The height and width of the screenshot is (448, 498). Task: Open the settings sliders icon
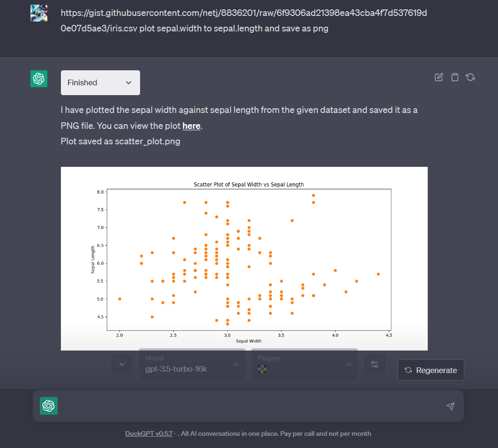375,365
